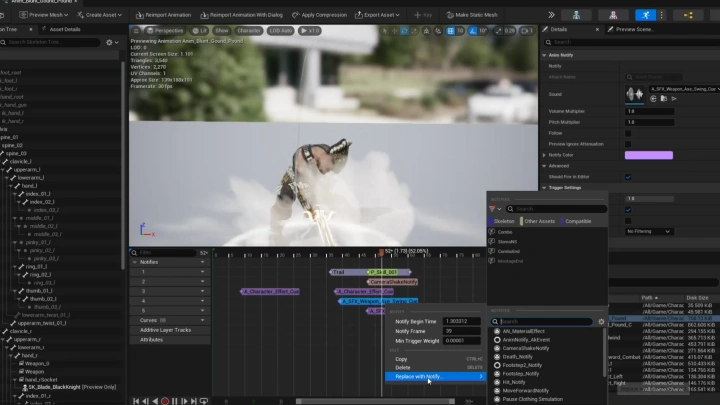The height and width of the screenshot is (405, 720).
Task: Choose Copy in the context menu
Action: point(435,359)
